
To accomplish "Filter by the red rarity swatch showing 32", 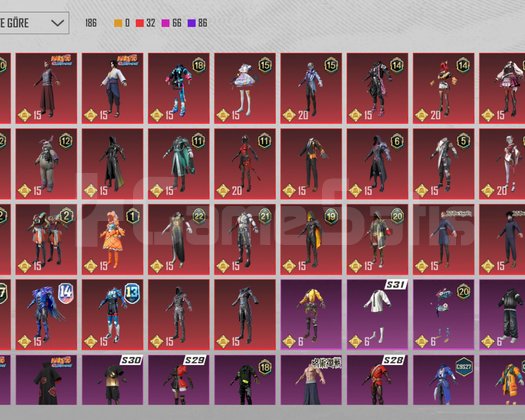I will pyautogui.click(x=145, y=23).
